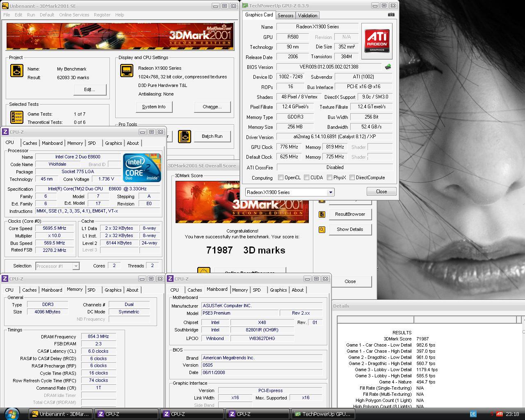
Task: Open the About tab in the top CPU-Z window
Action: [x=132, y=143]
